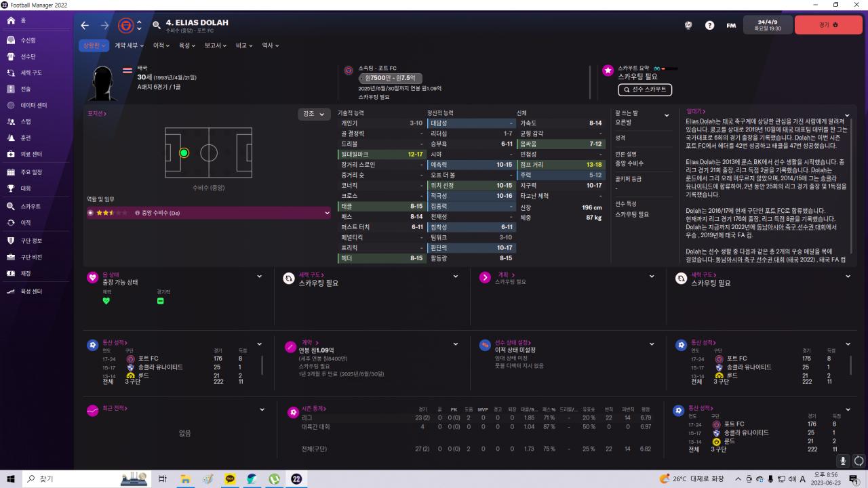Click the Thailand flag icon

(x=127, y=69)
